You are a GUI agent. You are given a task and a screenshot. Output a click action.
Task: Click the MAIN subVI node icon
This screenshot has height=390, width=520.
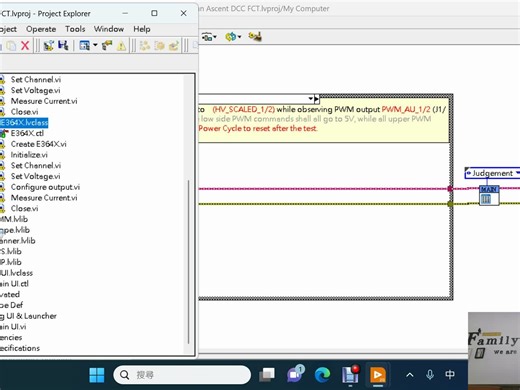coord(489,195)
